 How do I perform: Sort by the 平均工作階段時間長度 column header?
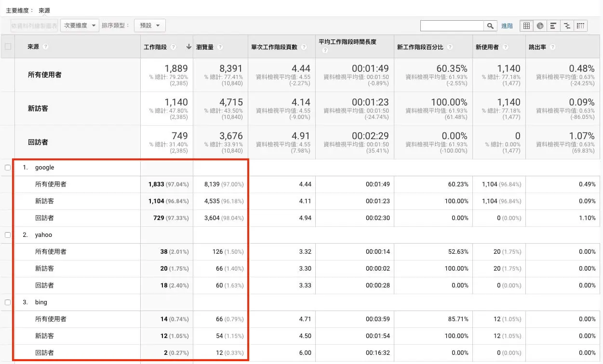tap(348, 42)
